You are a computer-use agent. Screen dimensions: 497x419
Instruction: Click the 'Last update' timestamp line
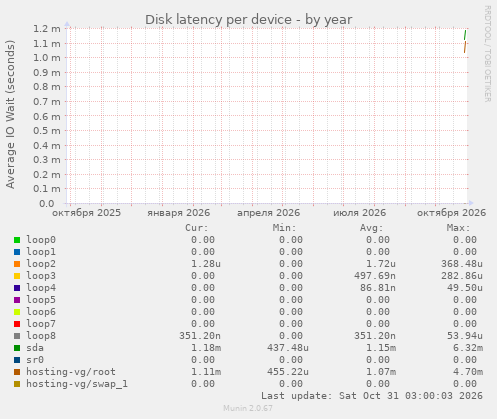point(372,396)
